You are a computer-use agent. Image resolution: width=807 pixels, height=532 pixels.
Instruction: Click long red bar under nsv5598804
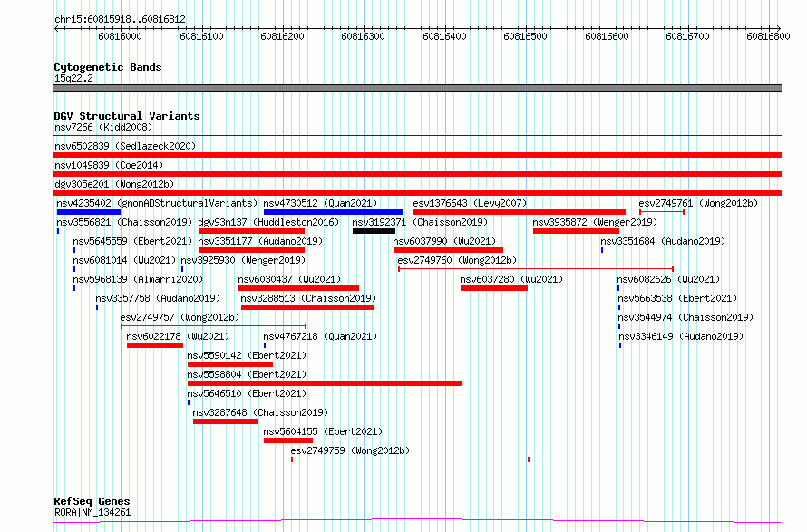point(325,383)
